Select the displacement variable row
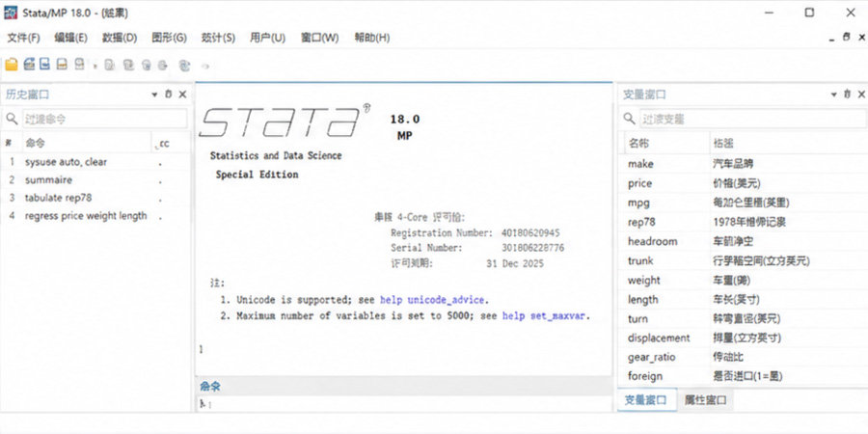The image size is (868, 434). pos(744,338)
